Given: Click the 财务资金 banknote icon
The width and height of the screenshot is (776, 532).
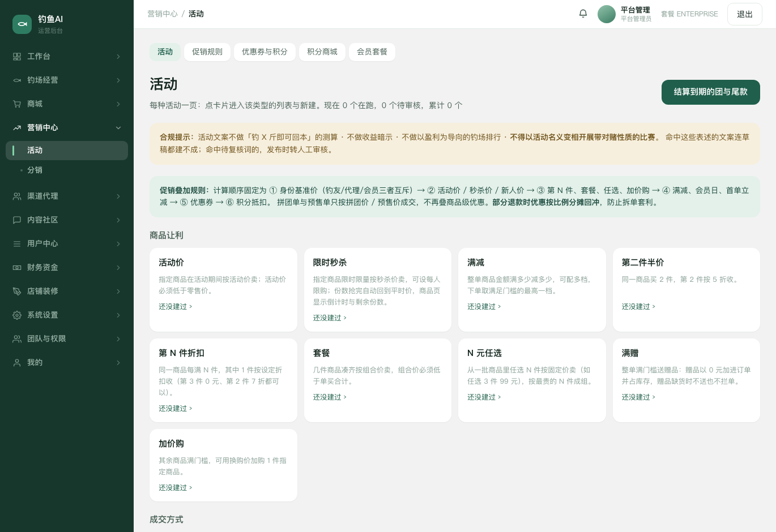Looking at the screenshot, I should click(17, 268).
